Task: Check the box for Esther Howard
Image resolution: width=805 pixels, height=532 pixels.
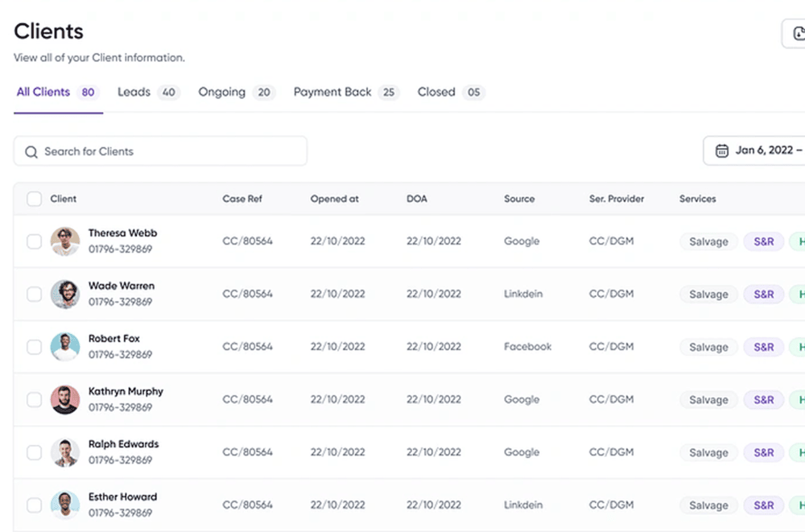Action: (35, 505)
